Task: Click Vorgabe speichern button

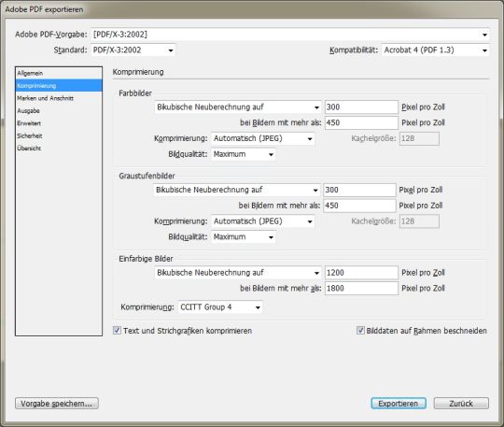Action: click(57, 404)
